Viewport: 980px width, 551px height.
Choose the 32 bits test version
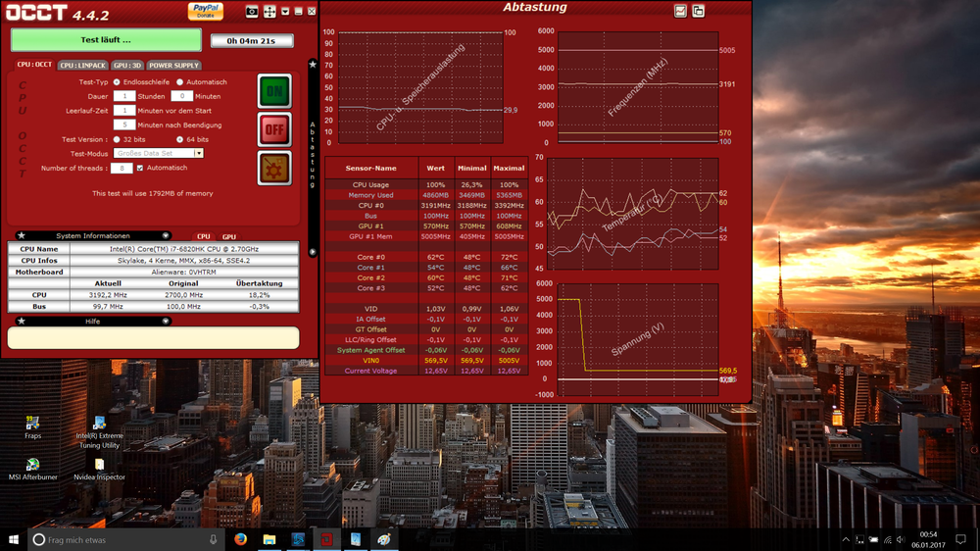tap(117, 140)
